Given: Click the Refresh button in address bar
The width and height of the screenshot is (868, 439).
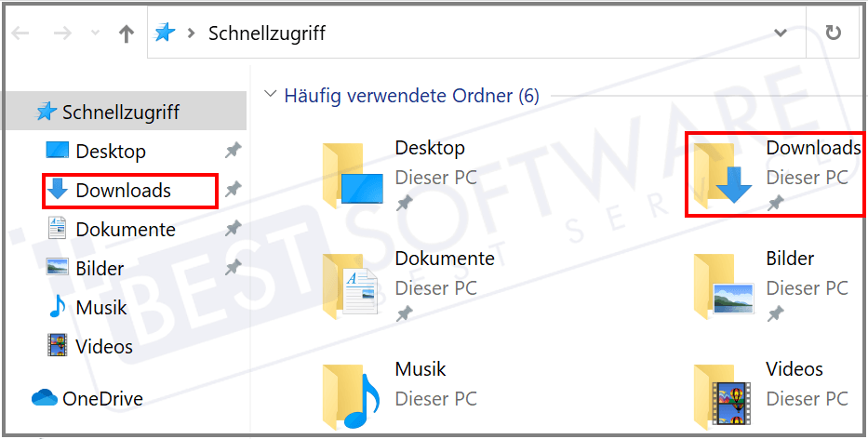Looking at the screenshot, I should [833, 33].
